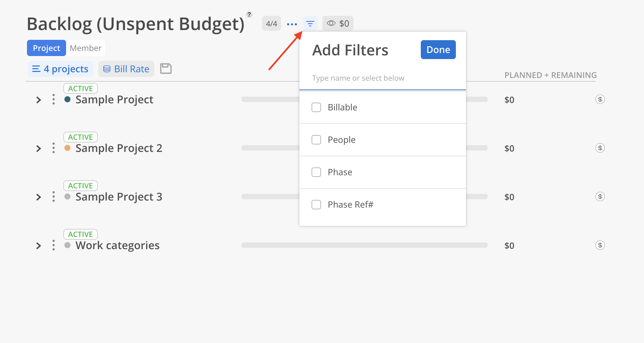This screenshot has height=343, width=644.
Task: Tick the Phase Ref# filter checkbox
Action: coord(316,205)
